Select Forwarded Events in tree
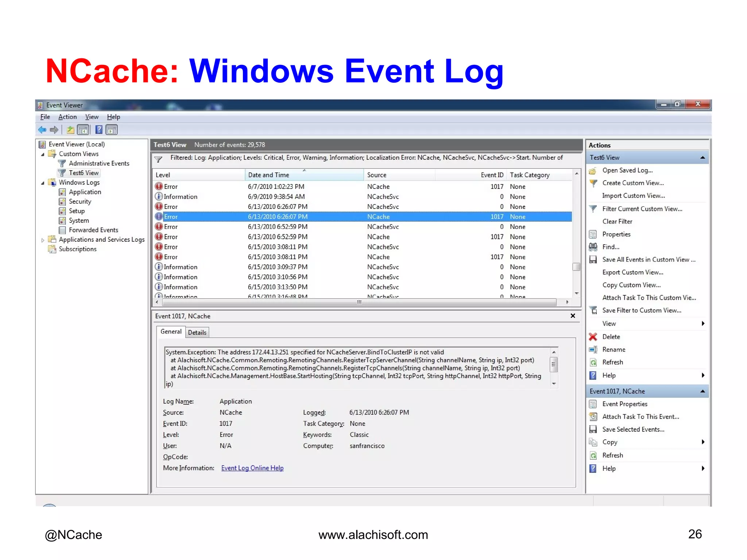The width and height of the screenshot is (747, 560). pos(93,230)
